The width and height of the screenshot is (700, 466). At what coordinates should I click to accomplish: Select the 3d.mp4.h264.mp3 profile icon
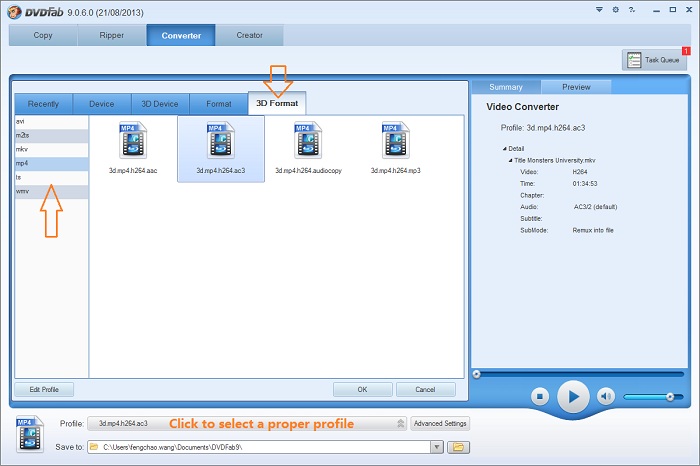coord(396,141)
